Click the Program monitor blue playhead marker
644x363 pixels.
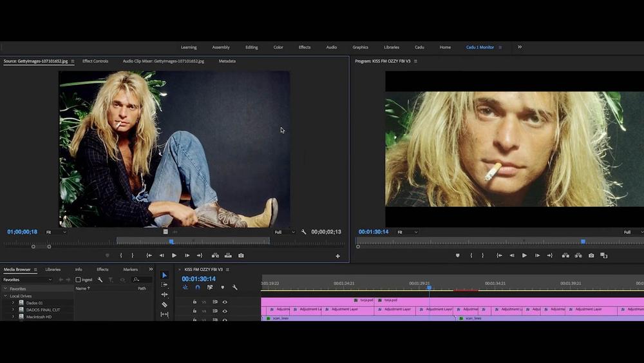pyautogui.click(x=583, y=242)
